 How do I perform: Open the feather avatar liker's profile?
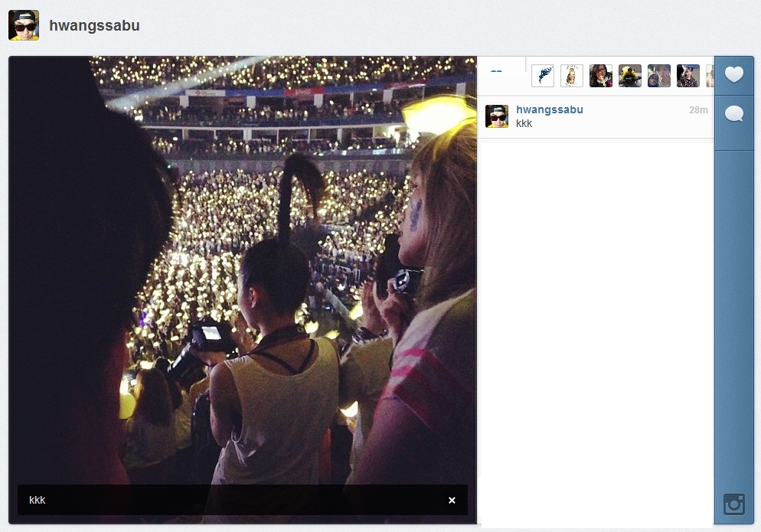(x=543, y=76)
